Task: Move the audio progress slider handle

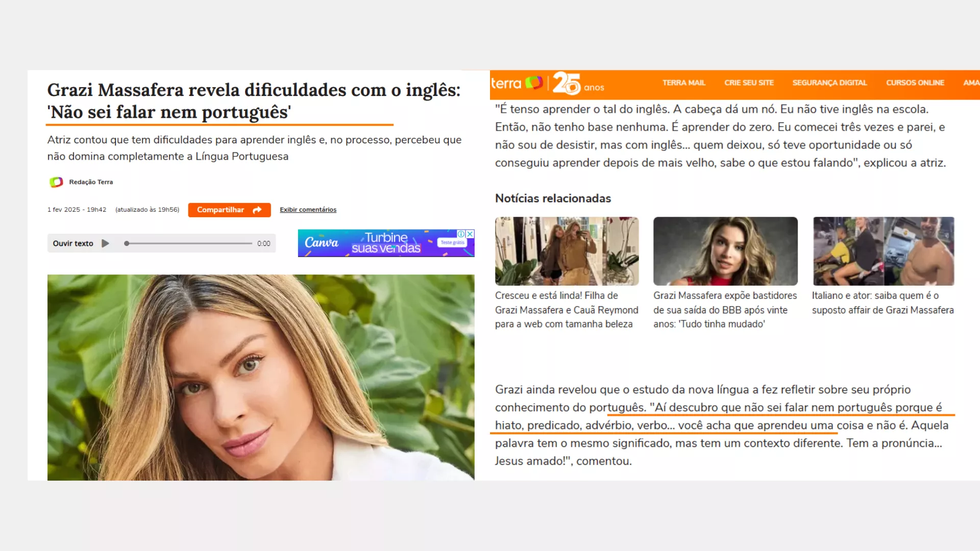Action: tap(127, 243)
